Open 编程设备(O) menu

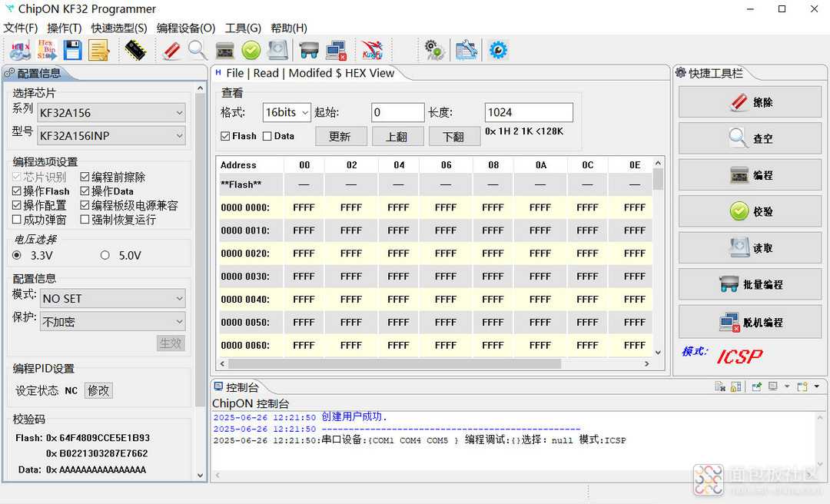[186, 28]
